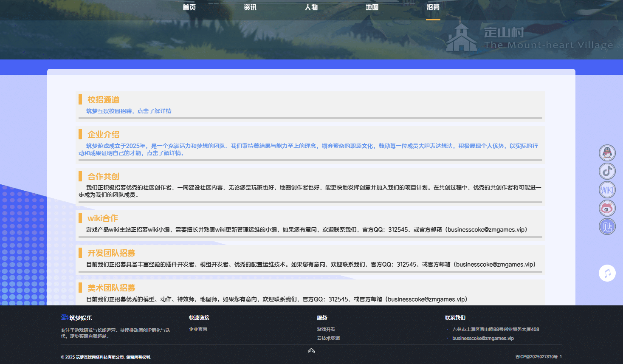Click the 定山村 village logo banner
623x364 pixels.
click(x=529, y=38)
